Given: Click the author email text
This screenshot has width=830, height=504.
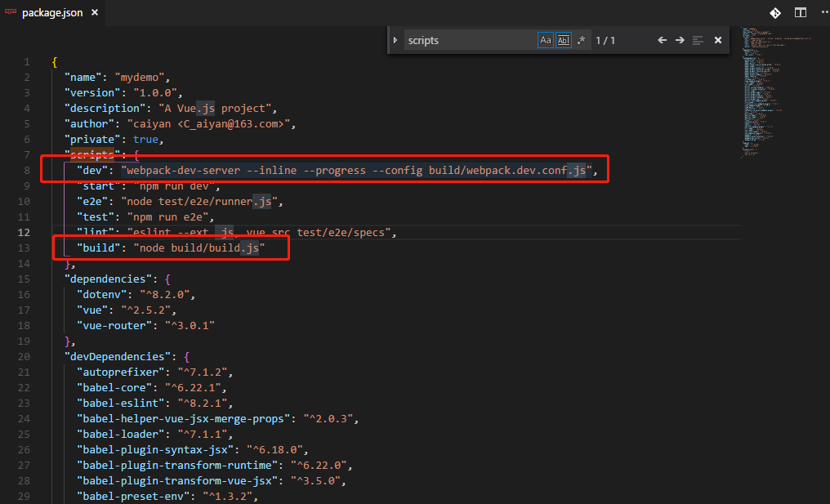Looking at the screenshot, I should coord(234,124).
